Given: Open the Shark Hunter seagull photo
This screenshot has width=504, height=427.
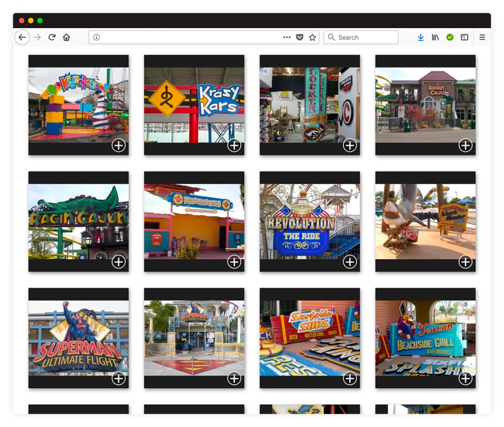Looking at the screenshot, I should [465, 262].
